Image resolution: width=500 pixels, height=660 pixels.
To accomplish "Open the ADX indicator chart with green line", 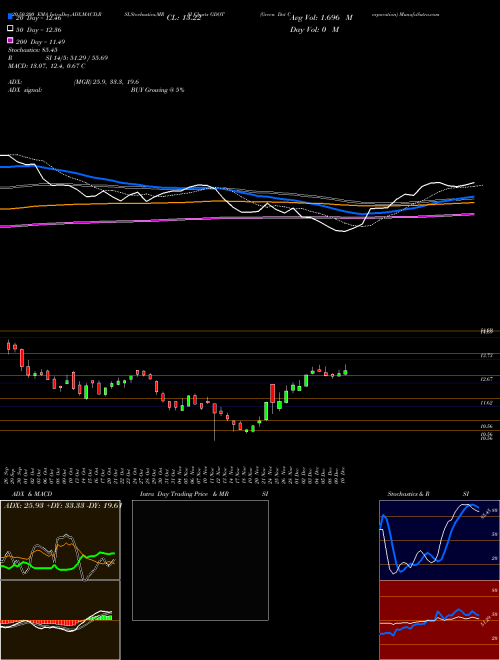I will pyautogui.click(x=60, y=540).
